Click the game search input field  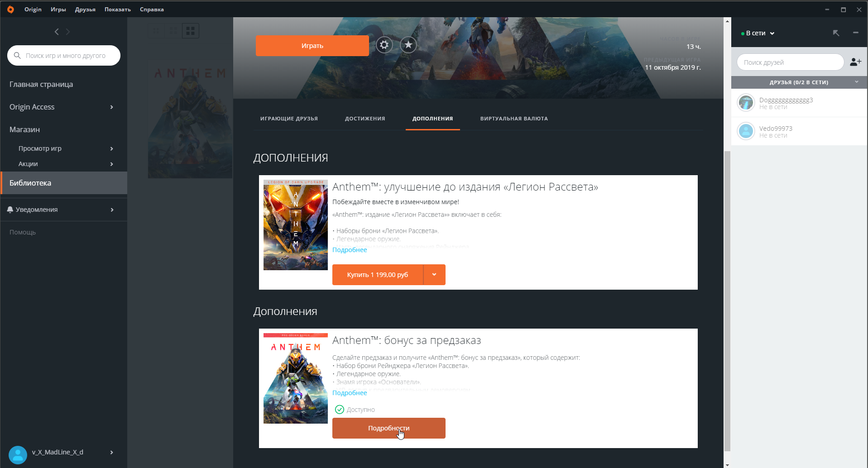(64, 55)
